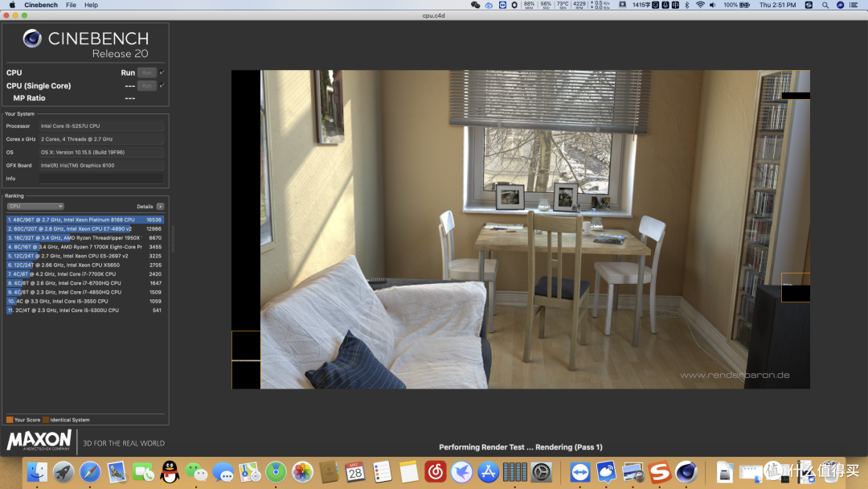Screen dimensions: 868x489
Task: Open Maps icon in Dock
Action: point(250,472)
